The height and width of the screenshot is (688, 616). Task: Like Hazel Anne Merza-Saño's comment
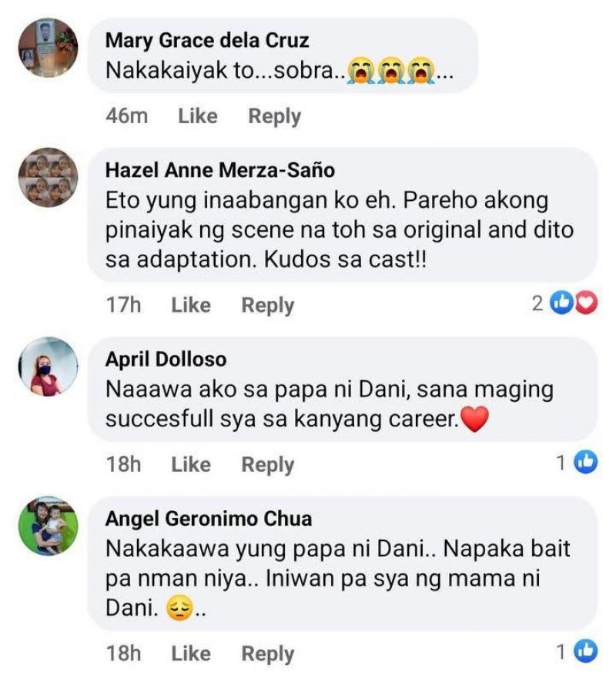click(191, 305)
